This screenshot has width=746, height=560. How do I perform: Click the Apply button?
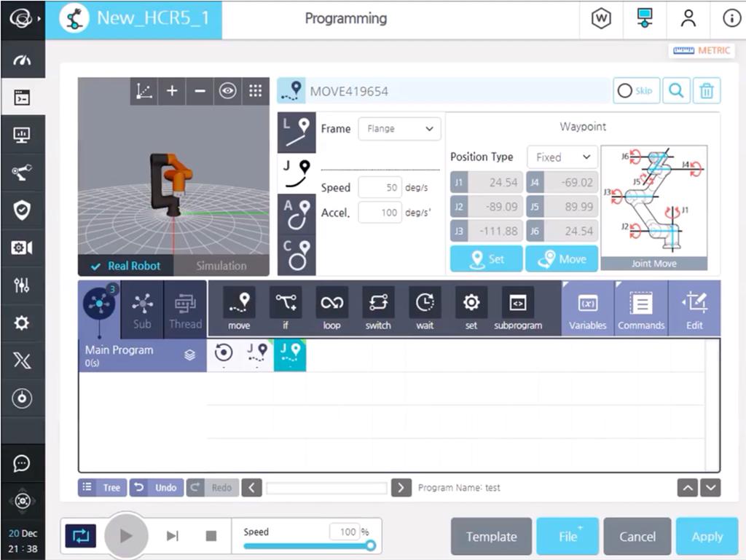coord(707,537)
